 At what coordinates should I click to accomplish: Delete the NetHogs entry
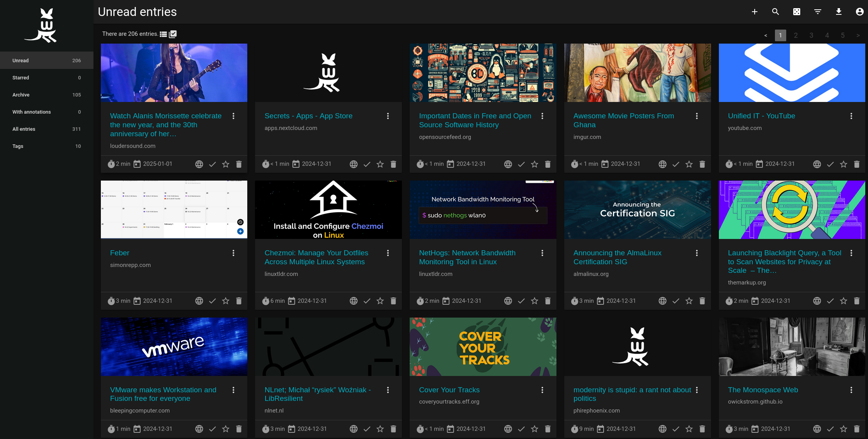tap(548, 301)
